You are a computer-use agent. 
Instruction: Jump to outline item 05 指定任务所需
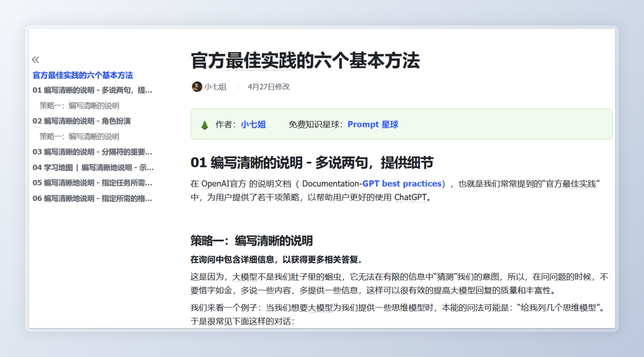[x=93, y=183]
